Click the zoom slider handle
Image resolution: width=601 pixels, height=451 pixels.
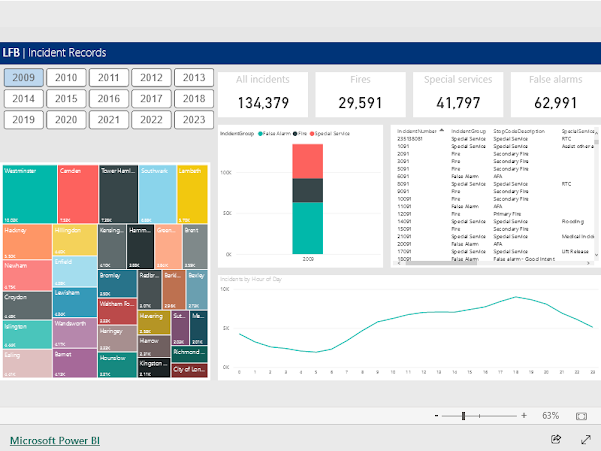463,416
